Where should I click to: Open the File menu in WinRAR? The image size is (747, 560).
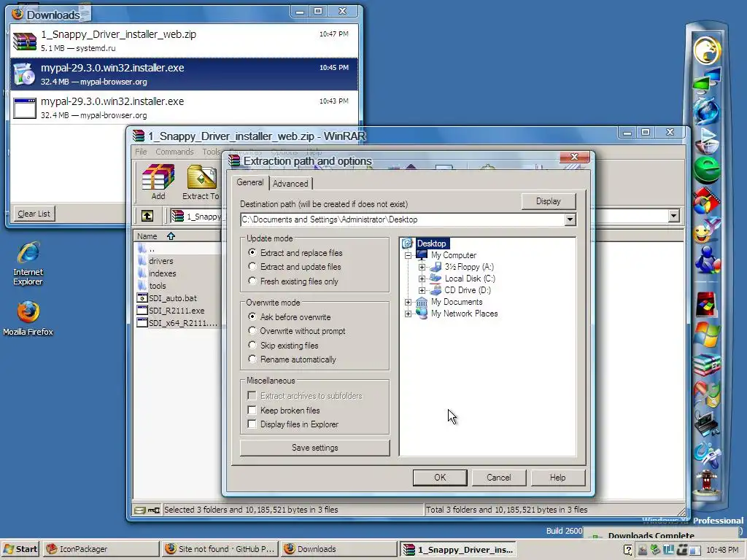click(141, 152)
